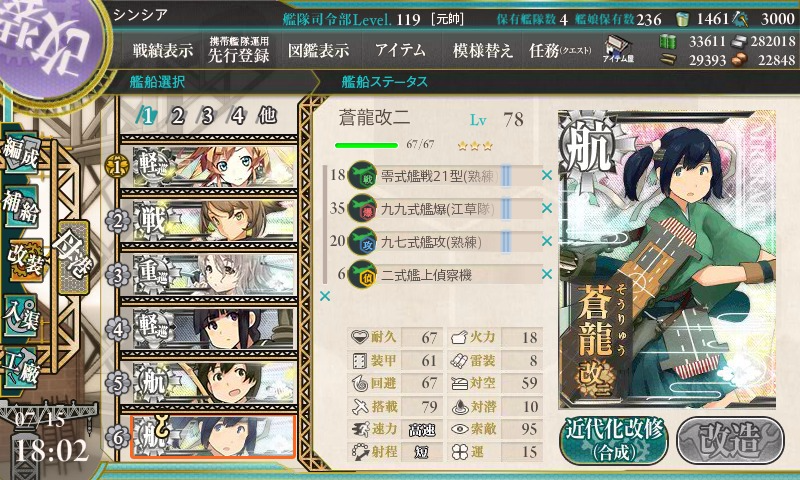Remove the 九七式艦攻(熟練) equipment with its X
The width and height of the screenshot is (800, 480).
point(547,241)
